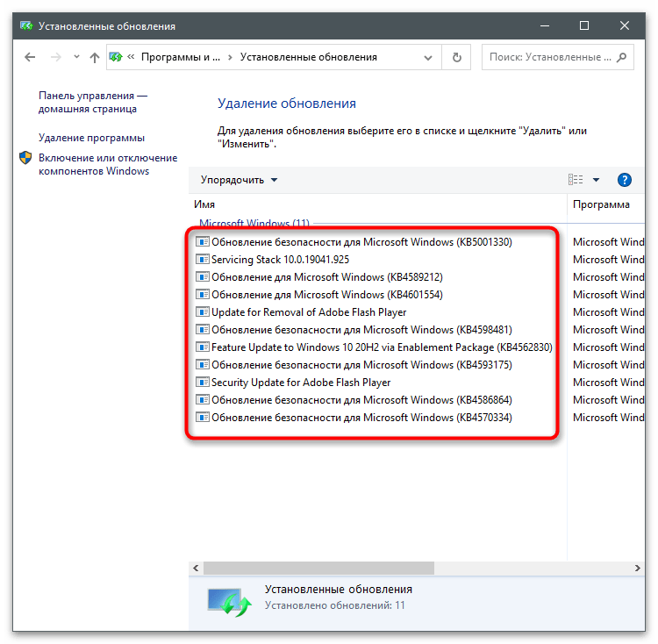This screenshot has height=644, width=658.
Task: Click the shield icon beside Windows components
Action: pyautogui.click(x=25, y=158)
